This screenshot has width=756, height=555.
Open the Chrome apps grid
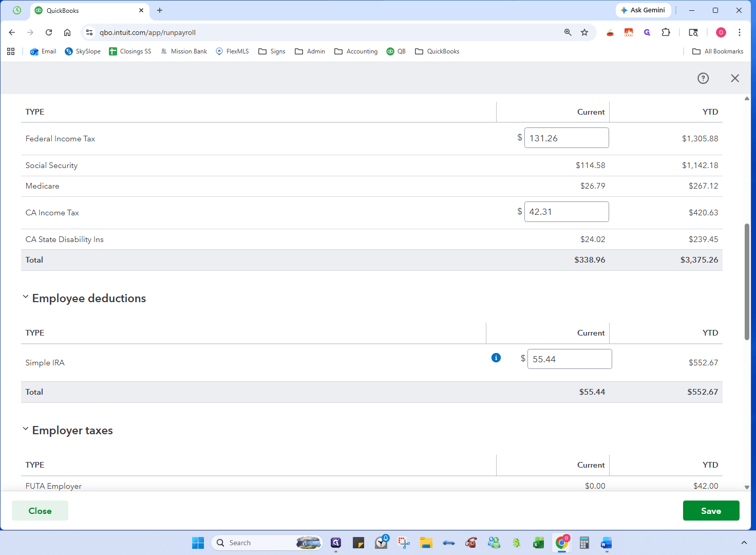coord(11,51)
